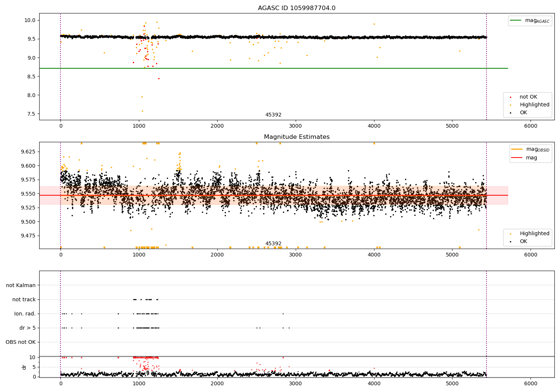Click the plot title AGASC ID 1059987704.0
The width and height of the screenshot is (560, 392).
(296, 8)
